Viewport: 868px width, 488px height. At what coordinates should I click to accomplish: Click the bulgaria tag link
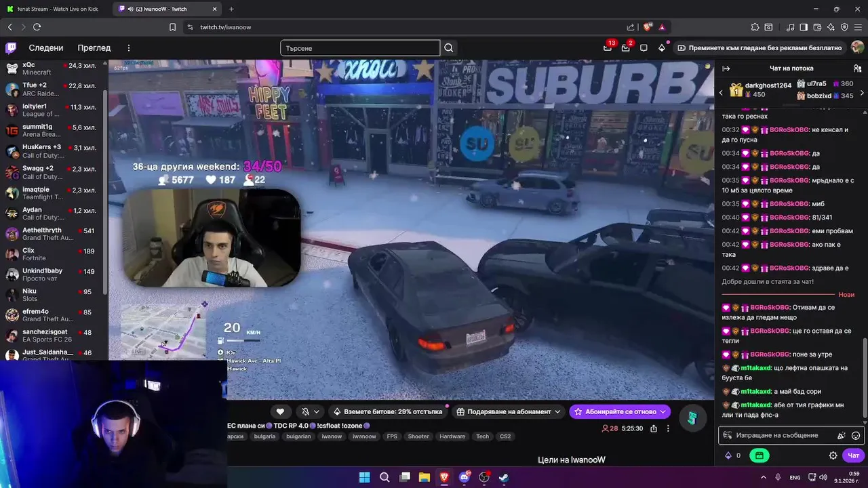[x=265, y=436]
